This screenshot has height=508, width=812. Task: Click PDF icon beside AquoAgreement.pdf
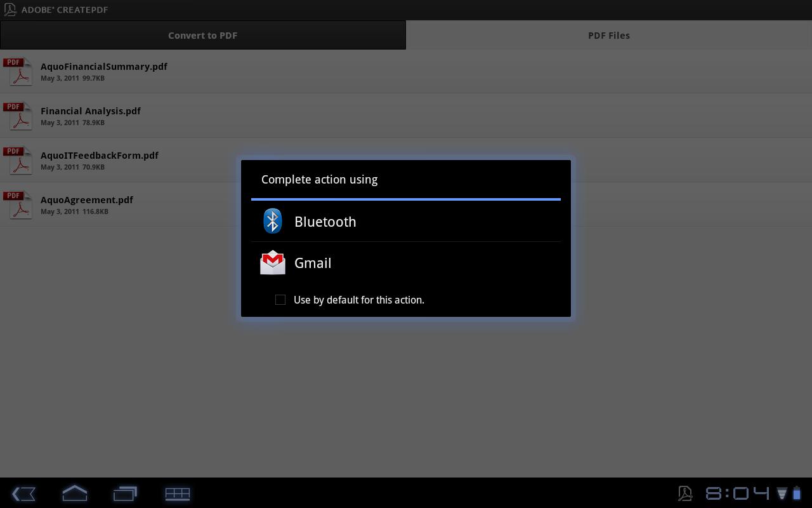(18, 204)
